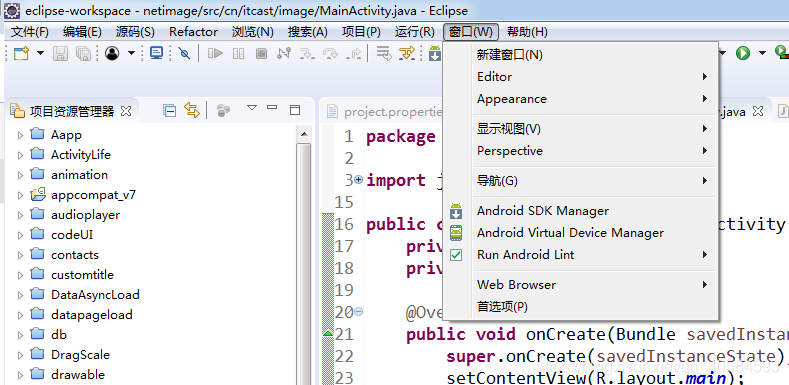The image size is (789, 385).
Task: Click the override marker at line 21
Action: [x=328, y=333]
